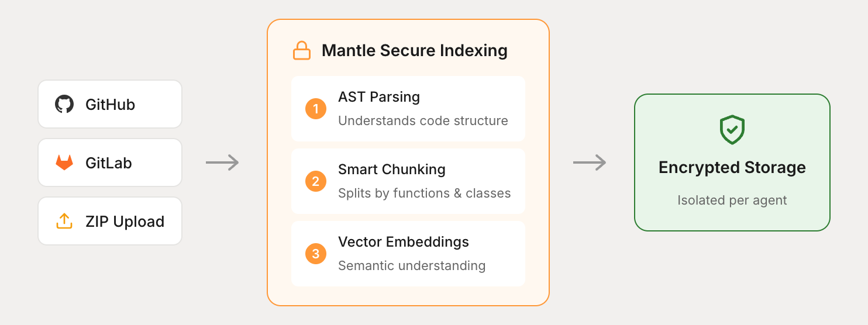The height and width of the screenshot is (325, 868).
Task: Select the GitLab source card
Action: coord(110,162)
